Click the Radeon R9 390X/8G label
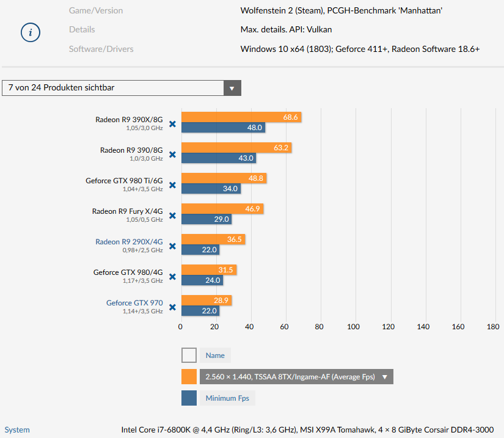Viewport: 504px width, 438px height. coord(129,120)
